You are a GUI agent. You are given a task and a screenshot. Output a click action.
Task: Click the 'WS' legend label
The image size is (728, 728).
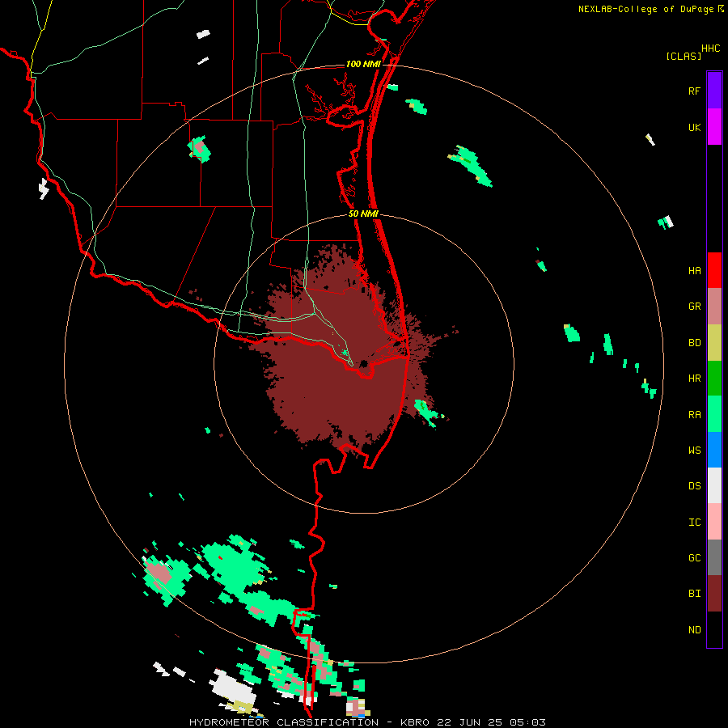[x=695, y=451]
